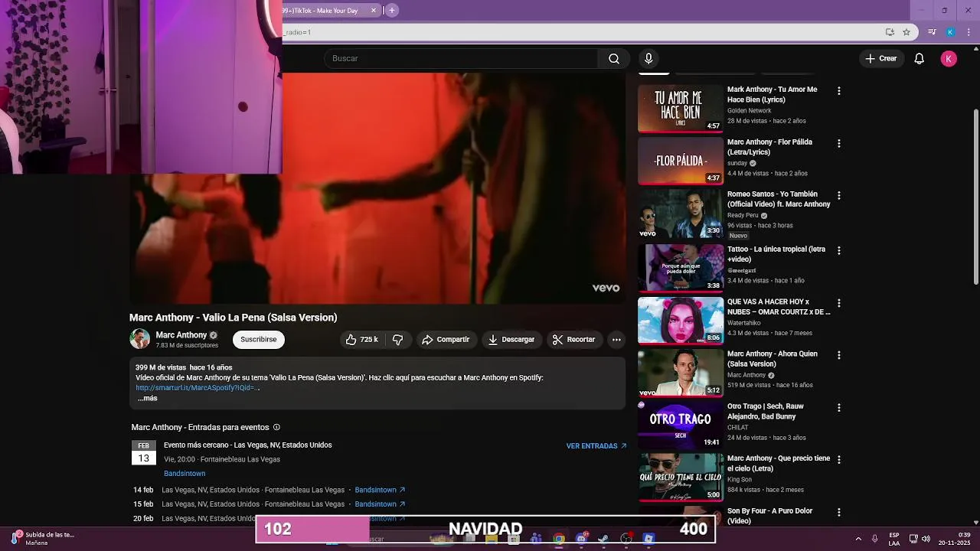The image size is (980, 551).
Task: Click title Marc Anthony - Flor Pálida (Letra/Lyrics)
Action: point(769,147)
